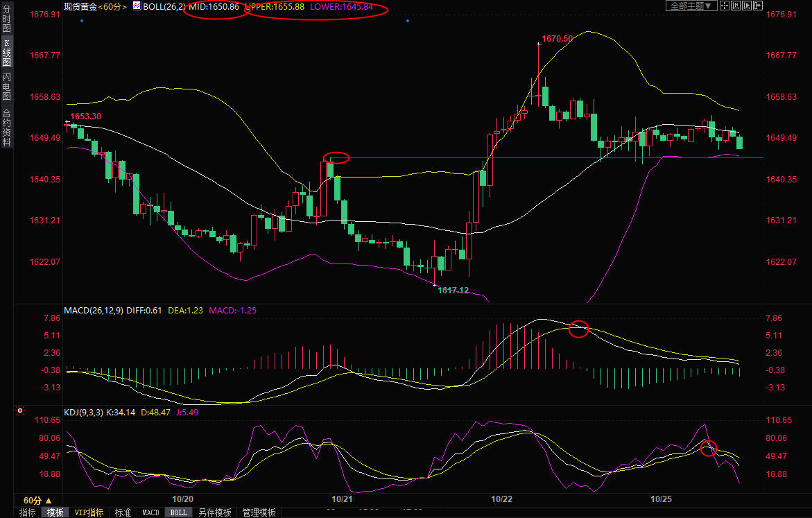Select the 标准 template option
This screenshot has height=518, width=812.
123,512
